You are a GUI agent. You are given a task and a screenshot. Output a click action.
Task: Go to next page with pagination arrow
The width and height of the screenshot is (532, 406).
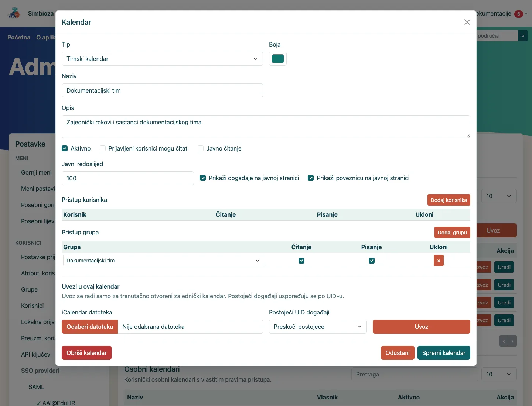point(512,341)
